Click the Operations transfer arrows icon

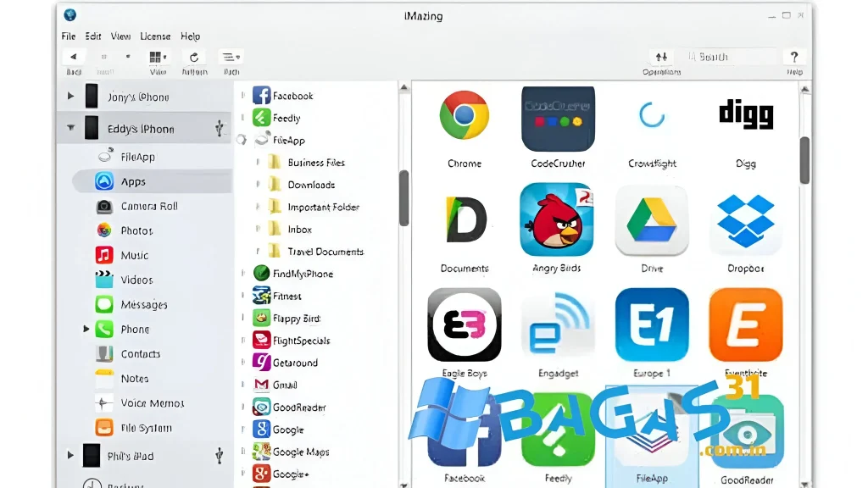661,57
